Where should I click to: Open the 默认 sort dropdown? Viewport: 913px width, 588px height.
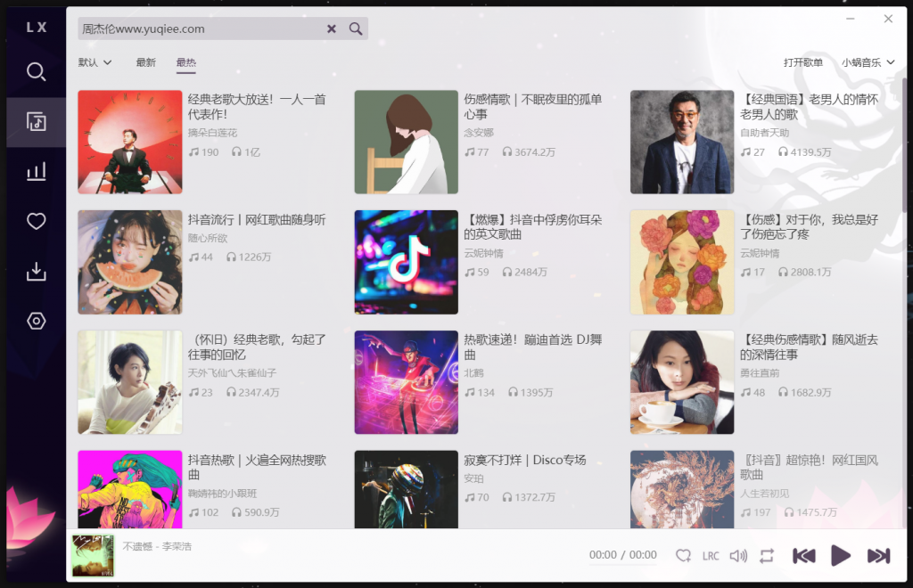(94, 62)
